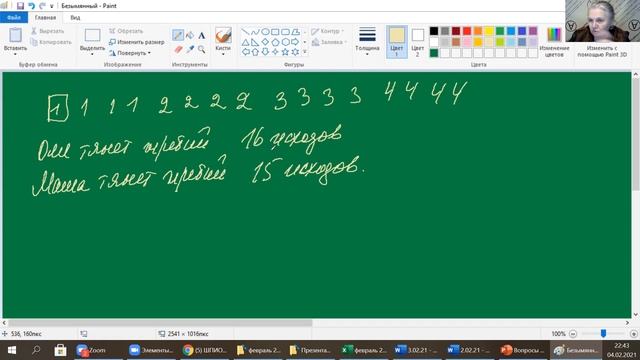The height and width of the screenshot is (360, 640).
Task: Click the Select (Выделить) rectangle icon
Action: coord(92,35)
